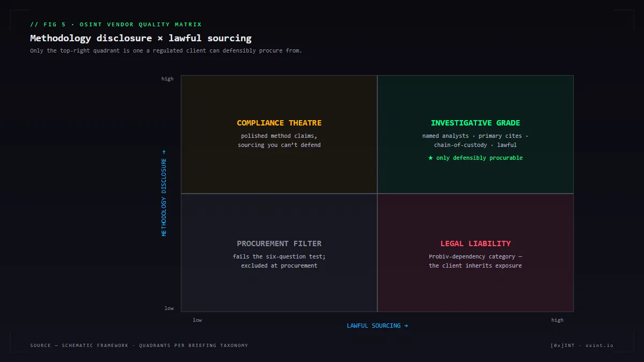Viewport: 644px width, 362px height.
Task: Click 'polished method claims,' text
Action: 279,136
